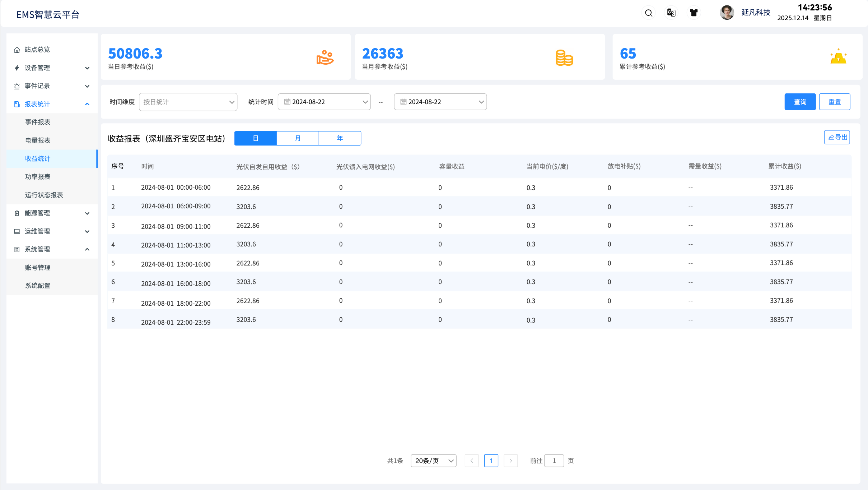Click the 导出 export button
Screen dimensions: 868x490
click(x=837, y=137)
